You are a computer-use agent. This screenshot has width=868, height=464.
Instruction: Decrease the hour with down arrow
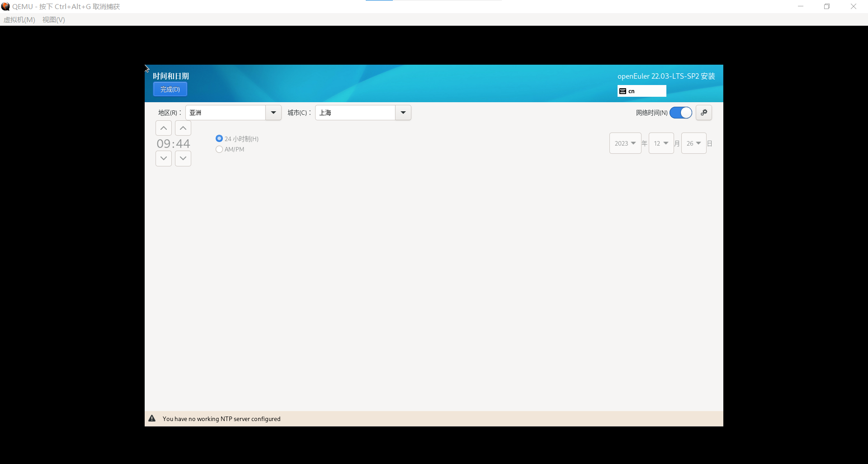click(164, 158)
